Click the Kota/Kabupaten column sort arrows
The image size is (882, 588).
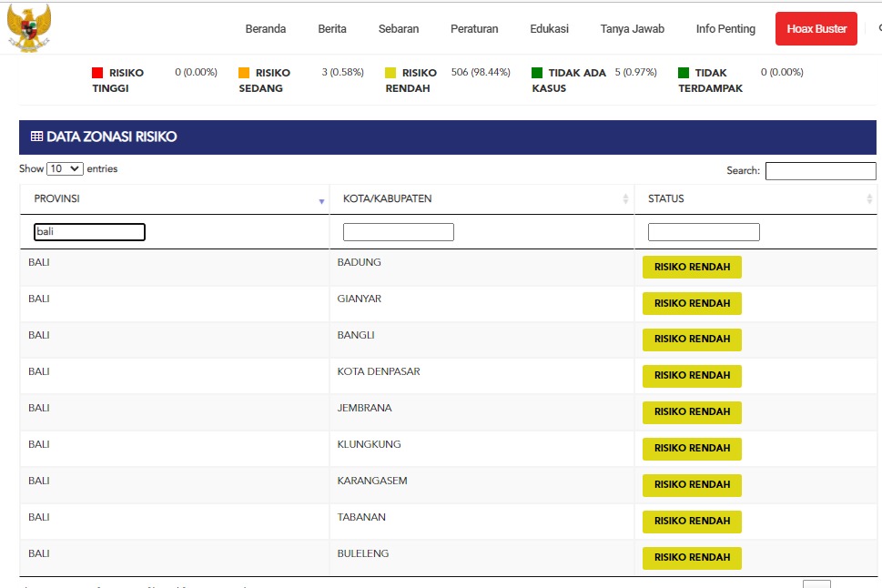(x=625, y=199)
